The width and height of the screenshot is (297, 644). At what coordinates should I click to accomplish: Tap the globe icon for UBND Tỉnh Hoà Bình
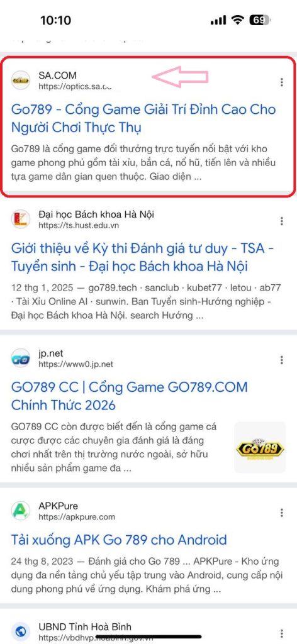pyautogui.click(x=21, y=631)
